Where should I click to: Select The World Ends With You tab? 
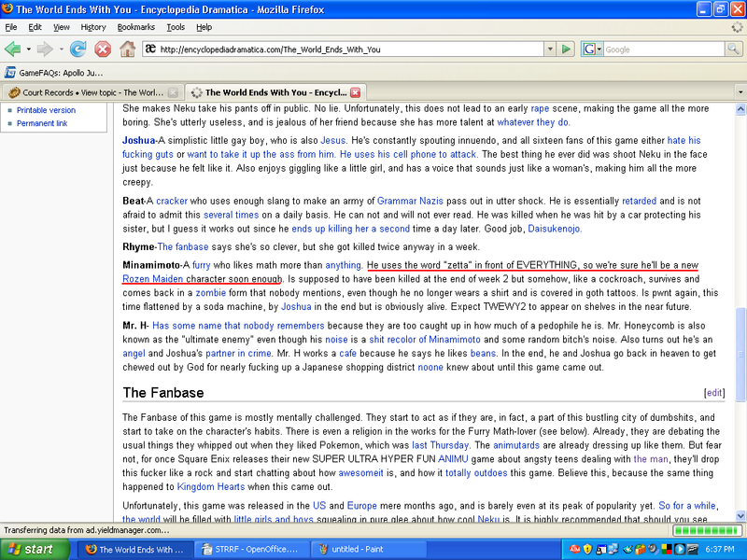coord(275,92)
